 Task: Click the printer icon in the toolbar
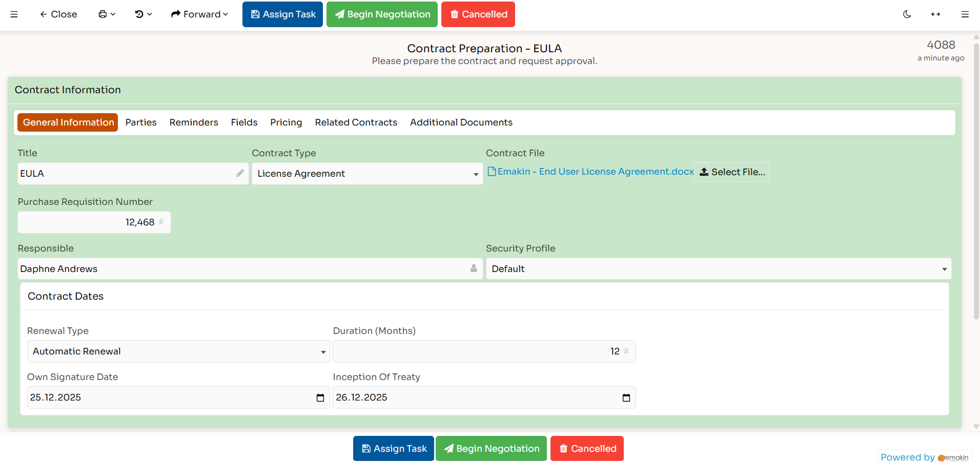(x=103, y=14)
